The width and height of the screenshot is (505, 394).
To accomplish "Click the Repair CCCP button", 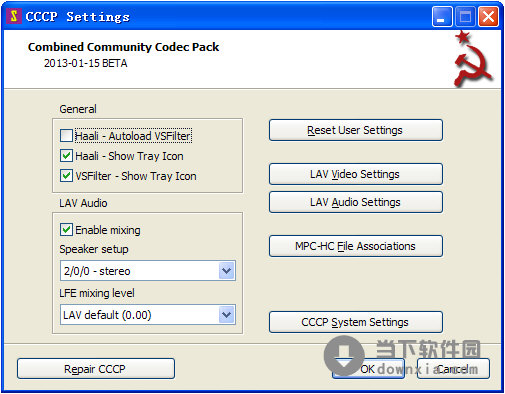I will click(96, 369).
